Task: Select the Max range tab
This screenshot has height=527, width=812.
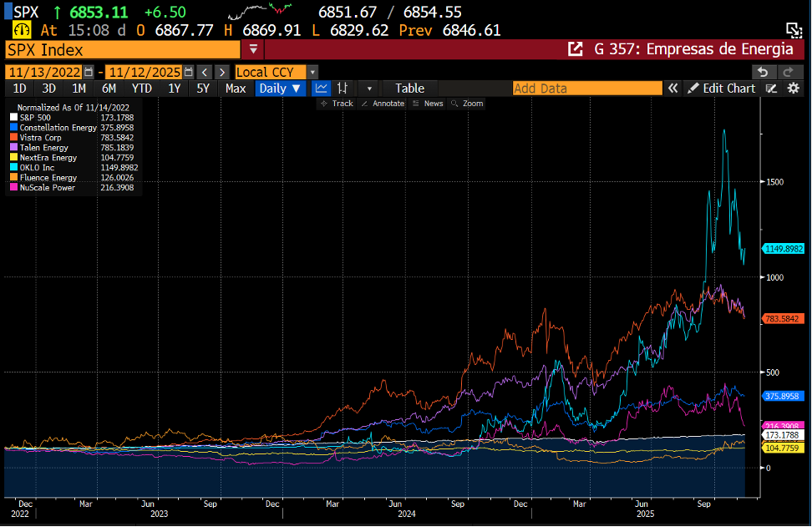Action: [236, 89]
